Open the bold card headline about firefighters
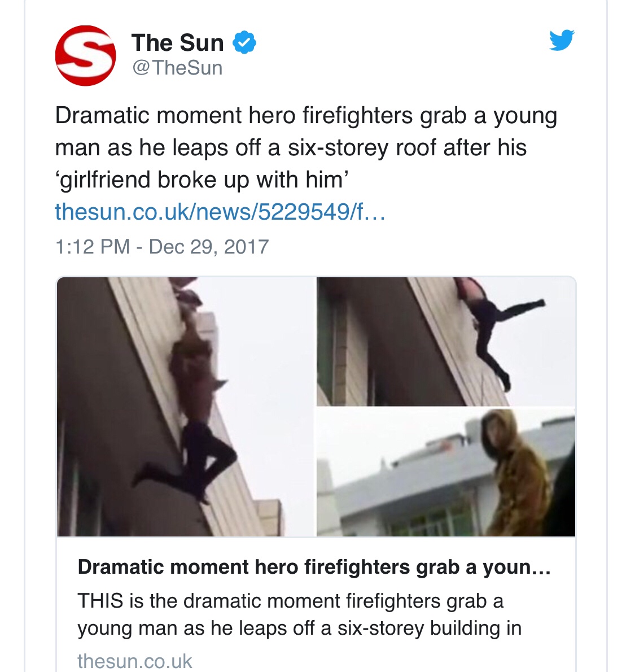Screen dimensions: 635x672 point(314,567)
